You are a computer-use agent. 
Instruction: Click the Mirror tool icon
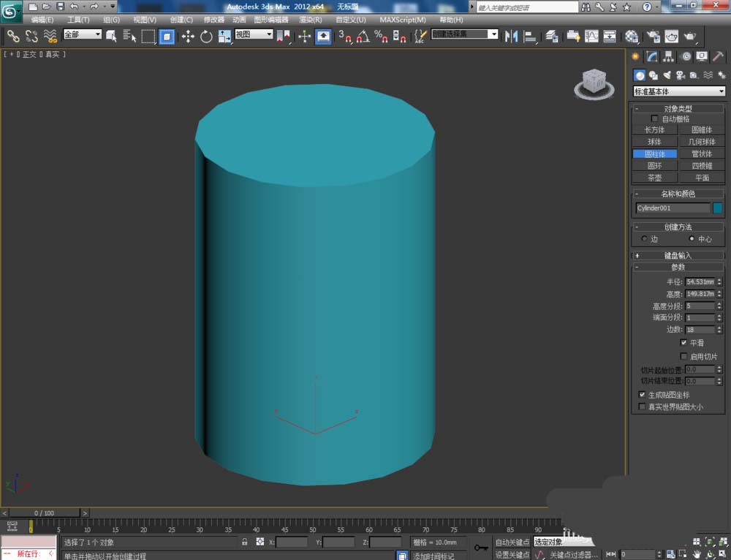click(x=512, y=36)
